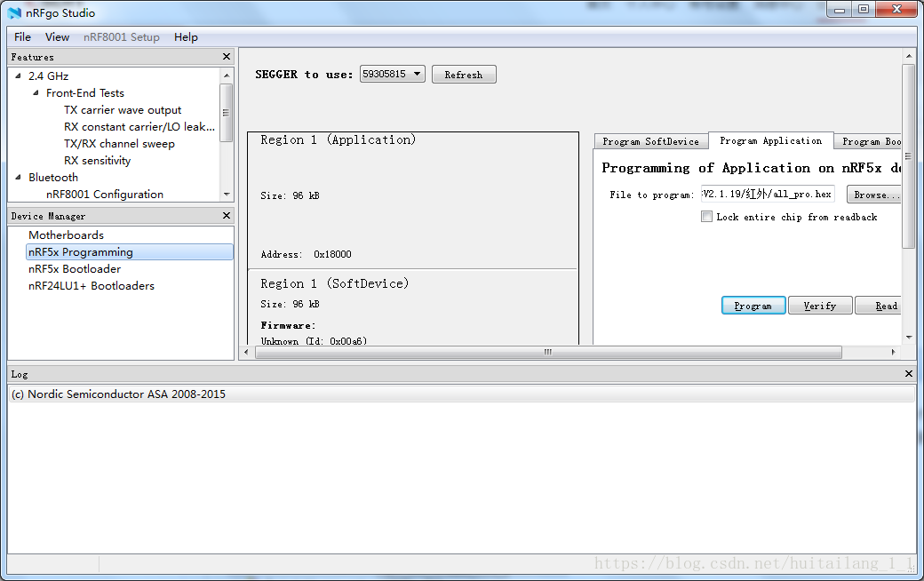Image resolution: width=924 pixels, height=581 pixels.
Task: Open the View menu
Action: pos(57,37)
